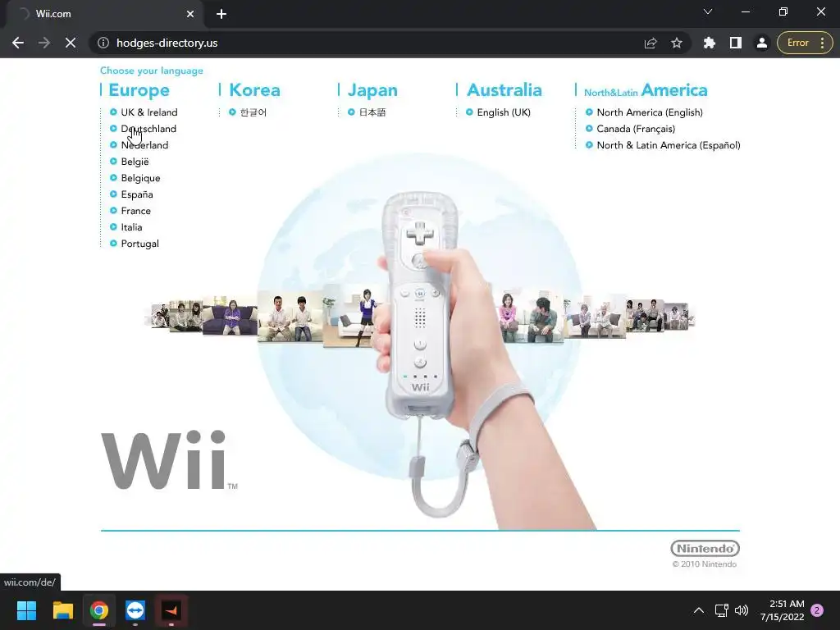Image resolution: width=840 pixels, height=630 pixels.
Task: Click the share this page icon
Action: click(x=651, y=43)
